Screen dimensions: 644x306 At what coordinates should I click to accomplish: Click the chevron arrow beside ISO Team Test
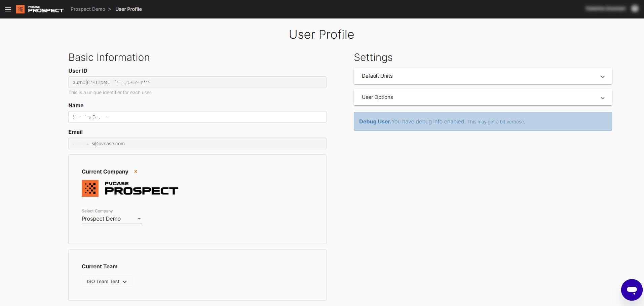[124, 281]
